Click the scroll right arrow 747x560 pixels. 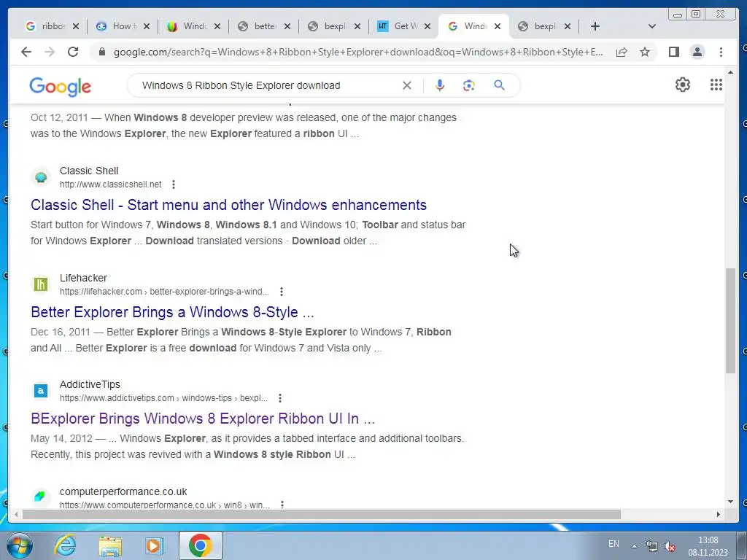(x=719, y=515)
